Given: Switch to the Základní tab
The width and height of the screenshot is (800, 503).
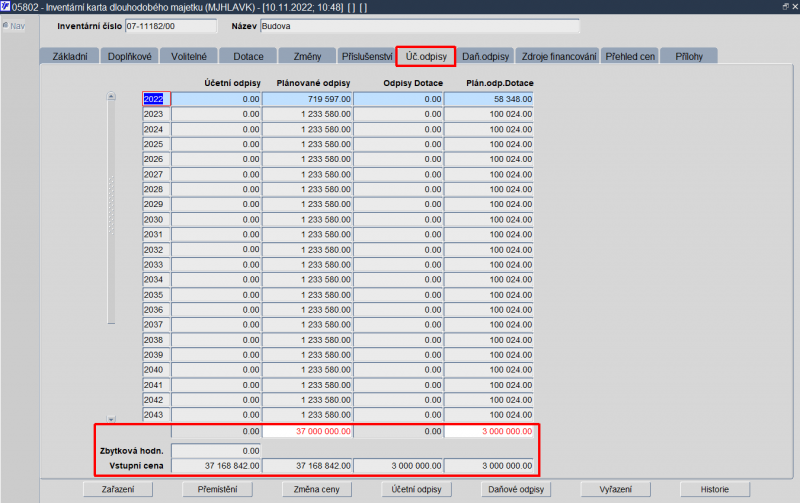Looking at the screenshot, I should point(70,56).
